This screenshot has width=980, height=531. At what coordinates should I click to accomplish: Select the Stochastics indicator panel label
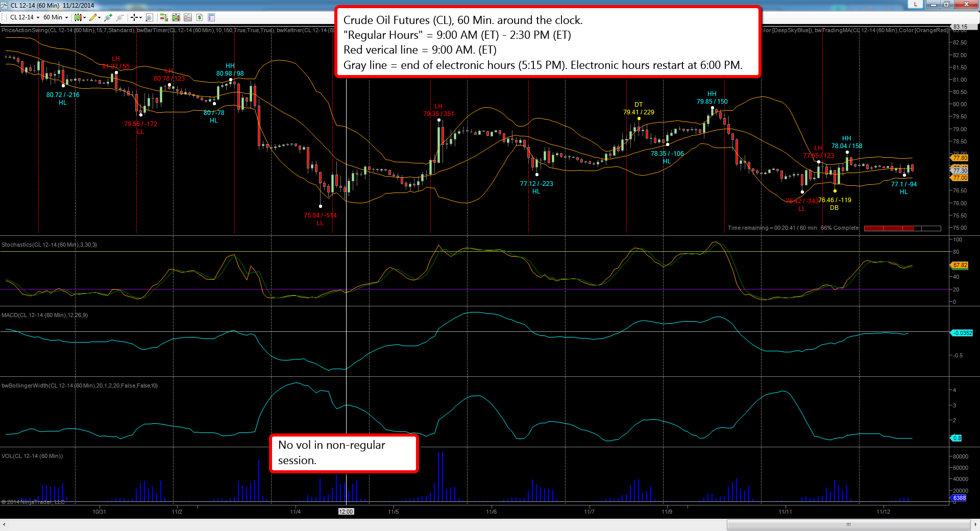tap(49, 245)
